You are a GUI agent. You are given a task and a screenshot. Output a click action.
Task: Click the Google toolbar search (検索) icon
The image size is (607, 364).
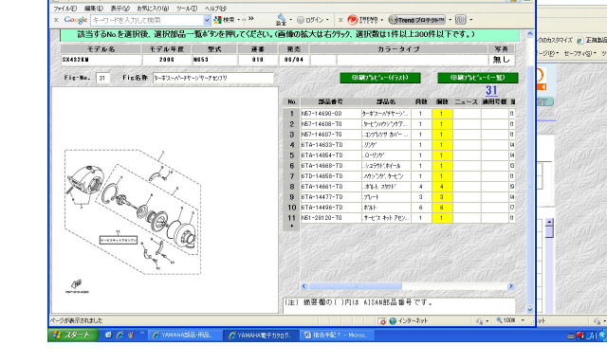click(218, 20)
